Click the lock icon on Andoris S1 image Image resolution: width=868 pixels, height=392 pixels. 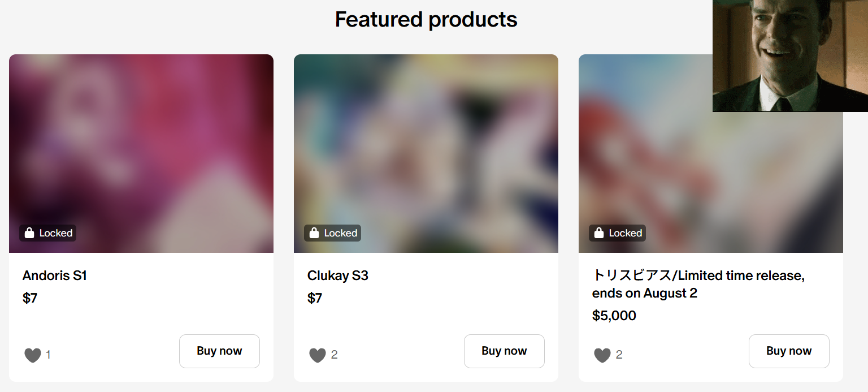pyautogui.click(x=30, y=233)
